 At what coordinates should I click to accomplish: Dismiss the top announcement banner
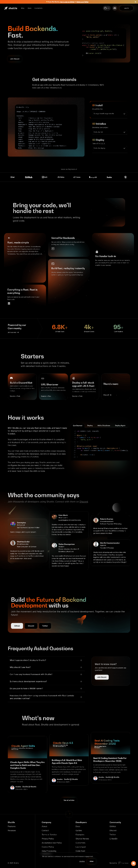tap(135, 2)
